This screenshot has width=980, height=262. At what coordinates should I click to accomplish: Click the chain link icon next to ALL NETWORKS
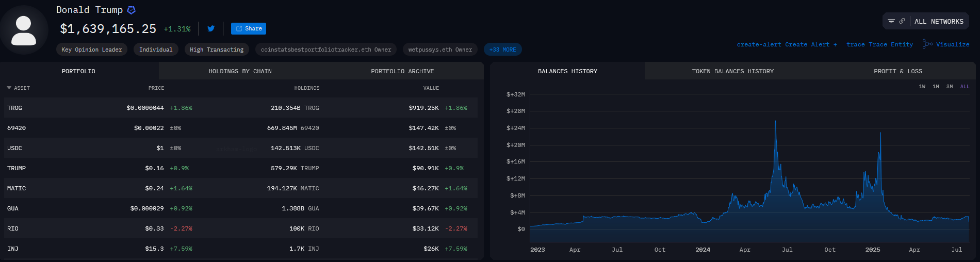[x=902, y=21]
